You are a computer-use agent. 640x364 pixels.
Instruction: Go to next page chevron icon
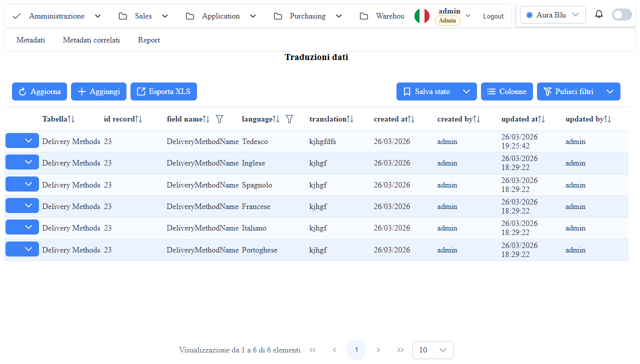[x=378, y=350]
